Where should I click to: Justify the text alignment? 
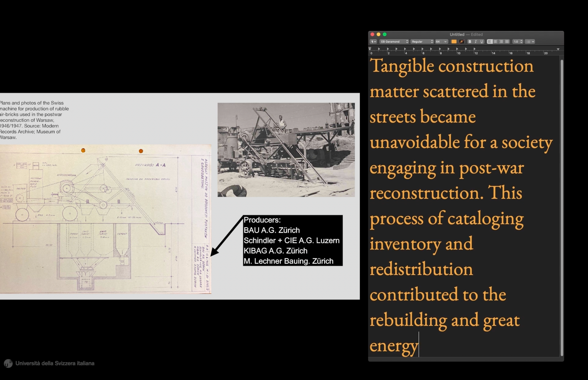point(507,42)
